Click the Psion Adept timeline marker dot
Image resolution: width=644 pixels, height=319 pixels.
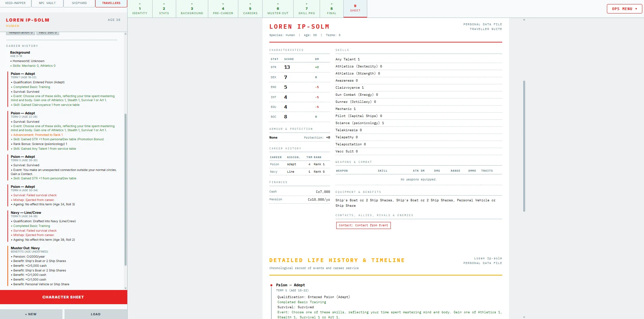[271, 285]
